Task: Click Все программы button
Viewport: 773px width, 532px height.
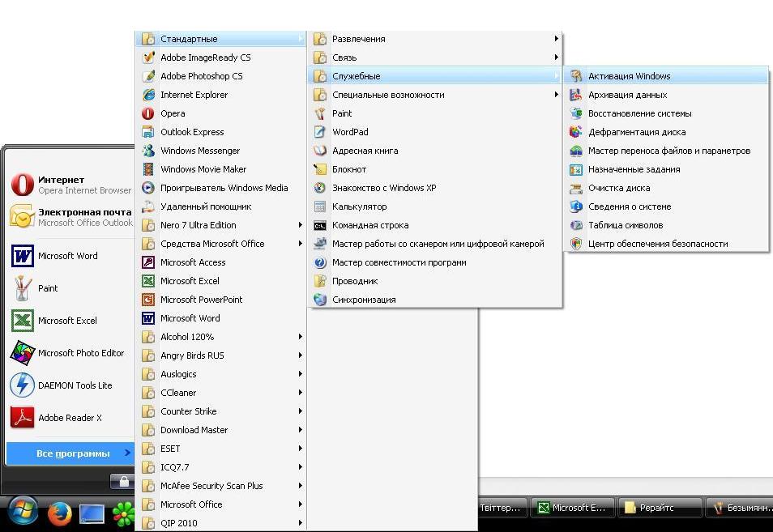Action: [70, 453]
